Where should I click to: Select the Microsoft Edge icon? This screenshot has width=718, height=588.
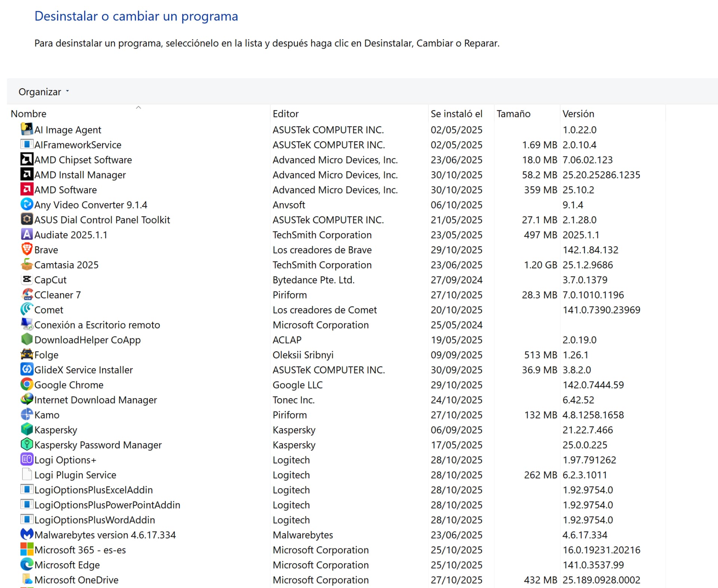[x=27, y=564]
